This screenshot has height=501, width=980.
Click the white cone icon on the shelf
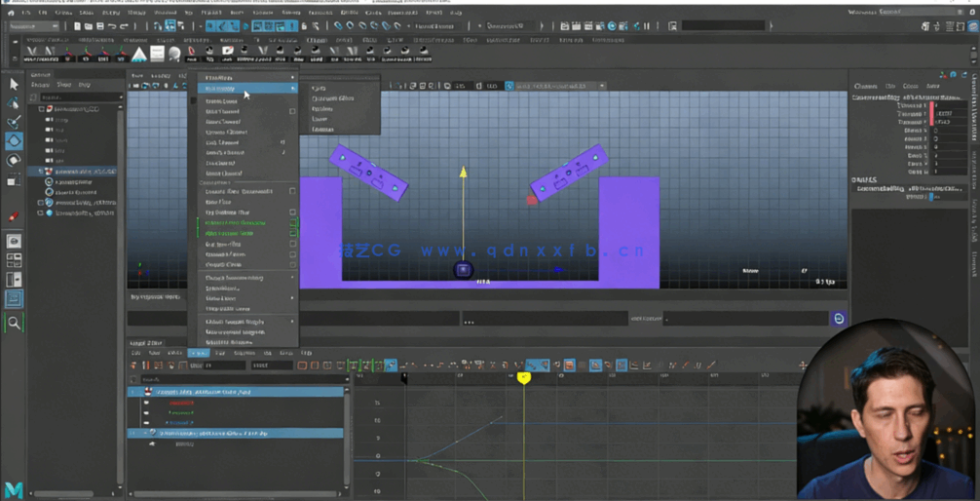point(139,55)
